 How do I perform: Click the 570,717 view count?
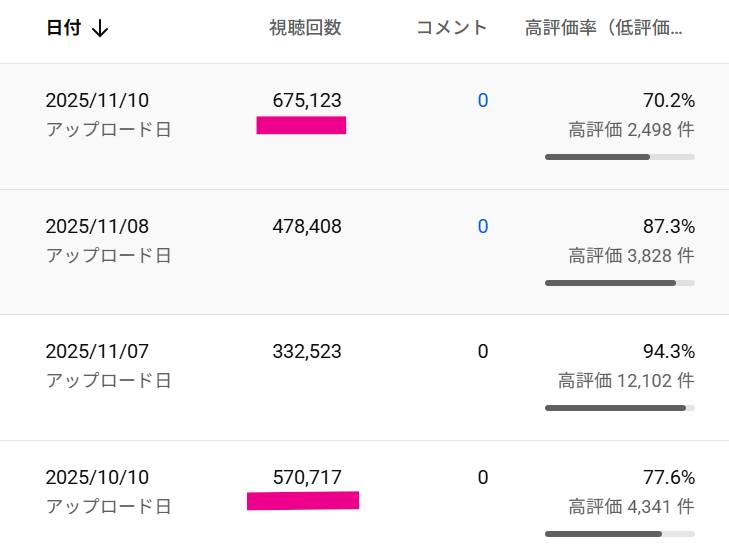pos(307,477)
